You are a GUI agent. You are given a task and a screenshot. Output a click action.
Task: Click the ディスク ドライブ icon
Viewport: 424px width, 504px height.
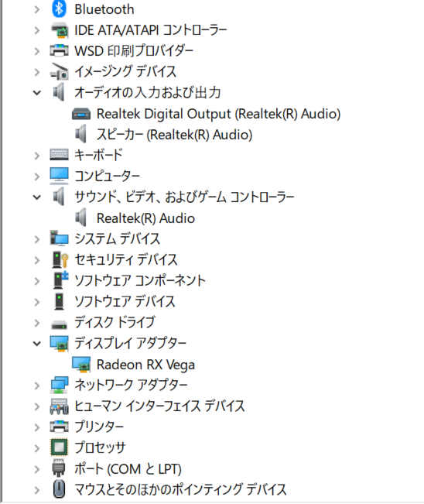(59, 324)
